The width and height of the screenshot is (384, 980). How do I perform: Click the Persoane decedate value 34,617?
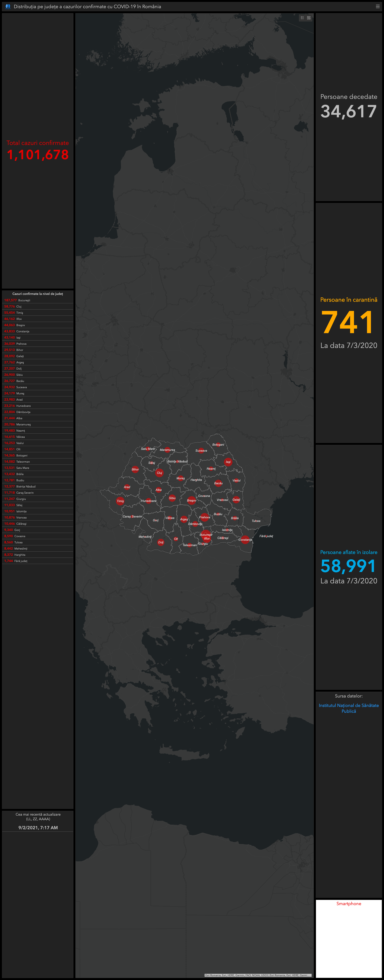(x=349, y=112)
